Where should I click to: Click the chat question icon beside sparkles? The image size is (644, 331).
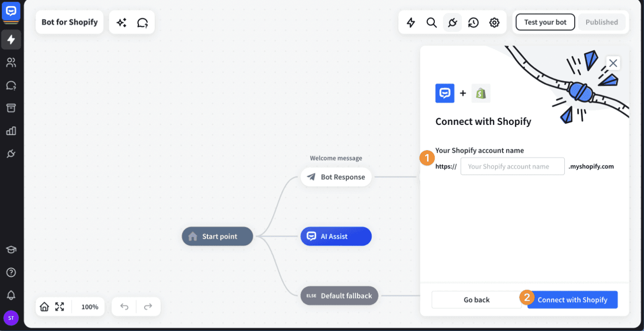tap(142, 22)
